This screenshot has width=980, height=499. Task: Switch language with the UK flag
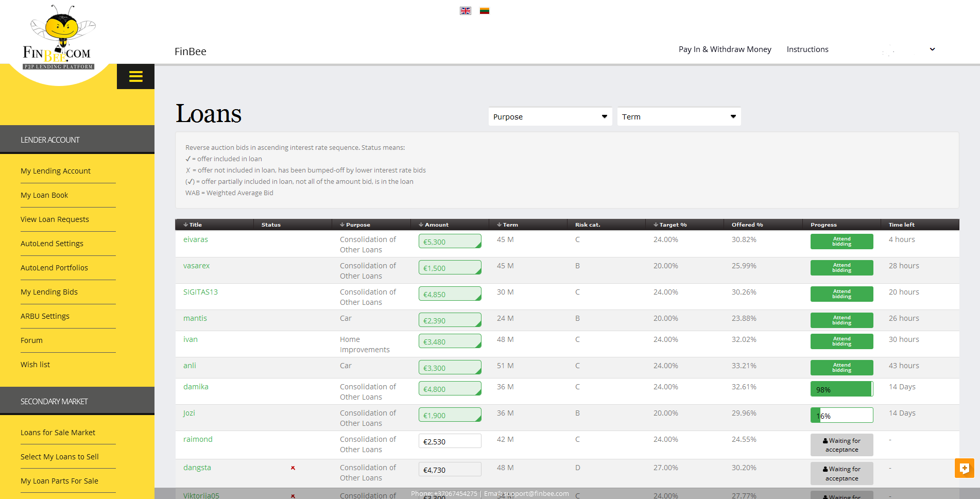tap(466, 11)
